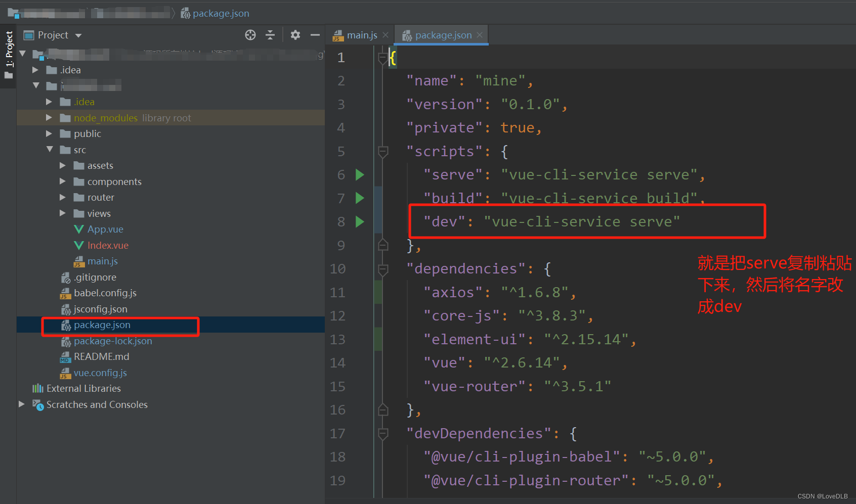The image size is (856, 504).
Task: Collapse the src folder
Action: point(49,150)
